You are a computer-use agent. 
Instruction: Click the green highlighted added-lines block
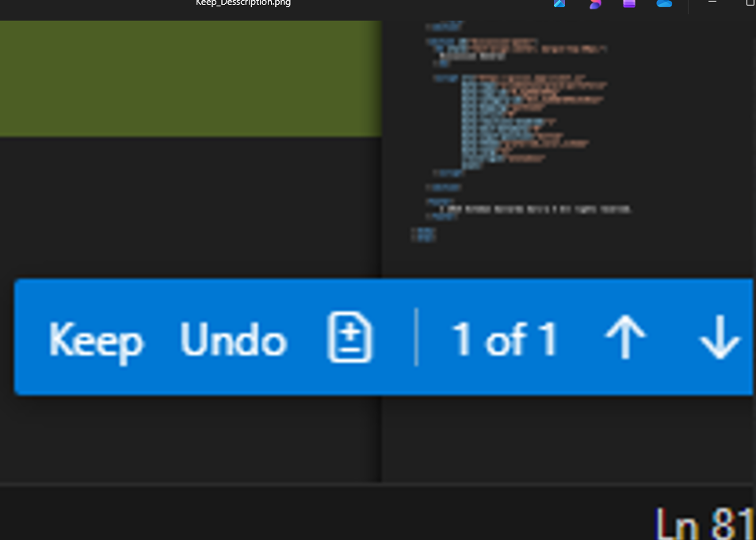click(x=191, y=79)
